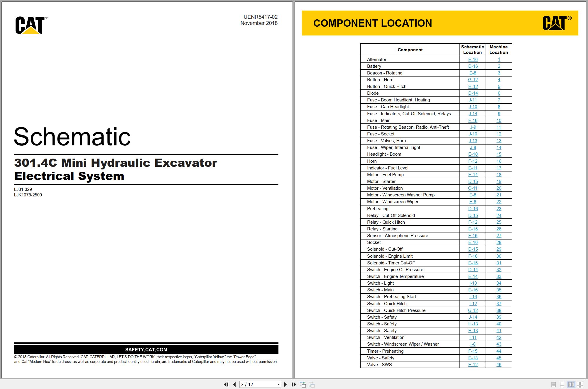This screenshot has width=588, height=389.
Task: Open Timer - Preheating machine location 44
Action: tap(499, 351)
